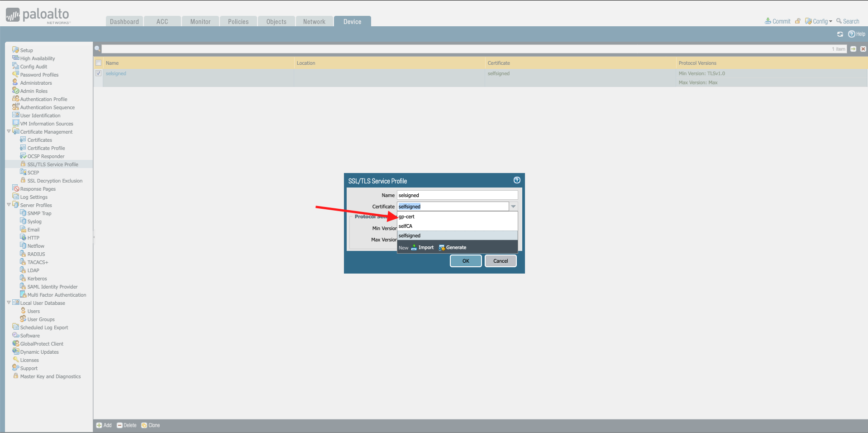Click Add in the bottom toolbar
Image resolution: width=868 pixels, height=433 pixels.
tap(104, 425)
